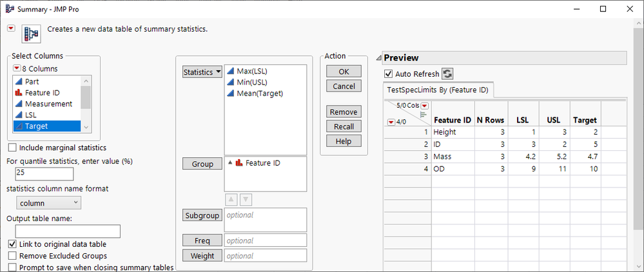Image resolution: width=644 pixels, height=272 pixels.
Task: Open the Statistics dropdown button
Action: (x=203, y=72)
